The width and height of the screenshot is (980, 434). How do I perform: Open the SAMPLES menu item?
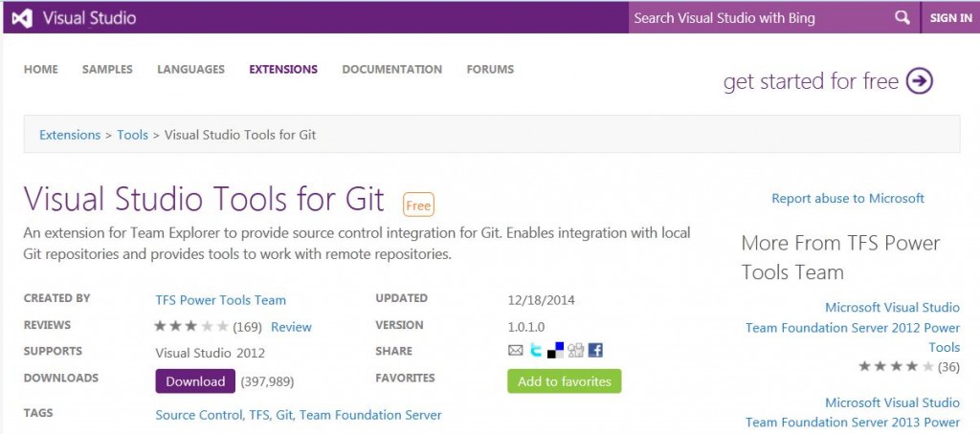(x=107, y=70)
